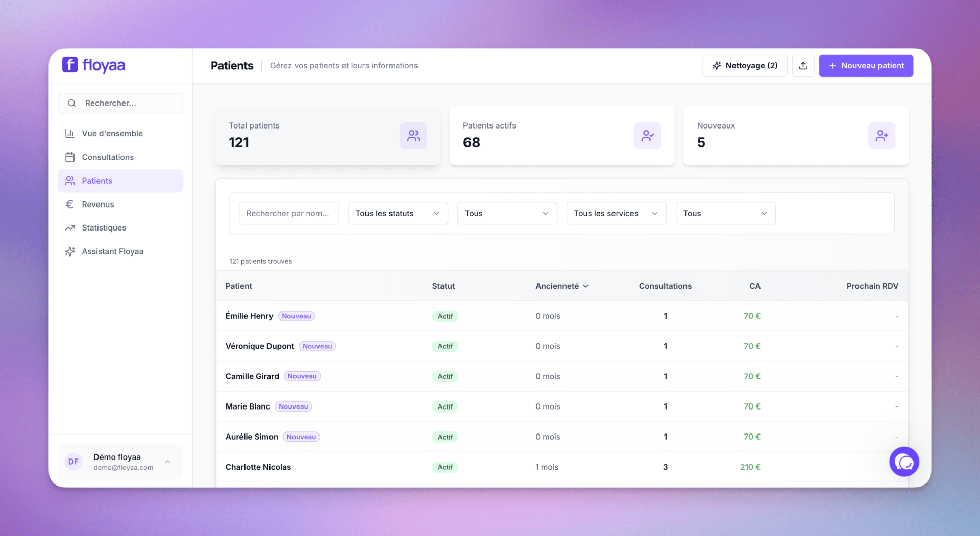Open the Statistiques page
The height and width of the screenshot is (536, 980).
tap(104, 228)
